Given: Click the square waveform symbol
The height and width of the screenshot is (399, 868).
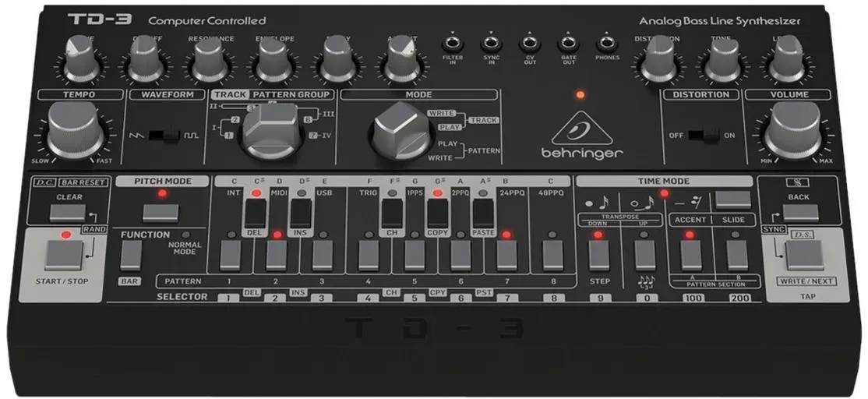Looking at the screenshot, I should [192, 135].
